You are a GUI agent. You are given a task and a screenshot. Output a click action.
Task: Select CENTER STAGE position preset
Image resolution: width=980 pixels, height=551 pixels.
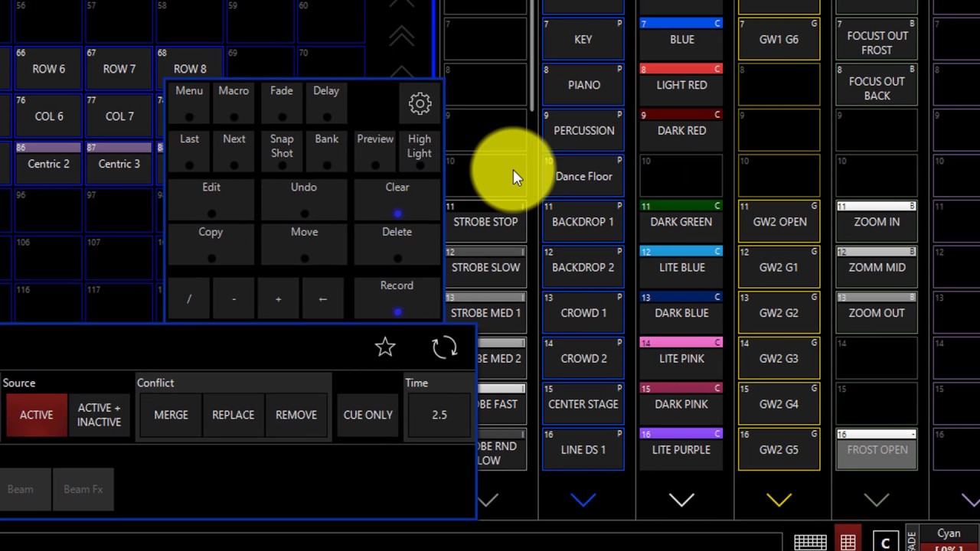[x=583, y=404]
